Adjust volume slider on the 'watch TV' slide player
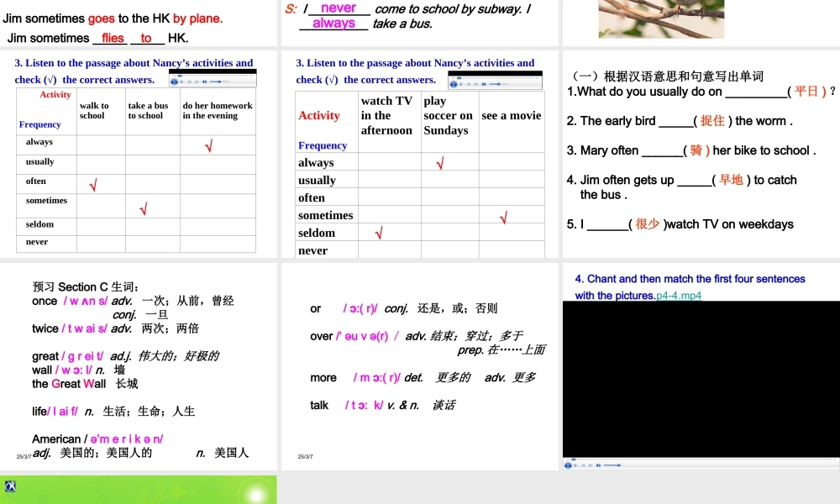Viewport: 840px width, 504px height. (498, 84)
